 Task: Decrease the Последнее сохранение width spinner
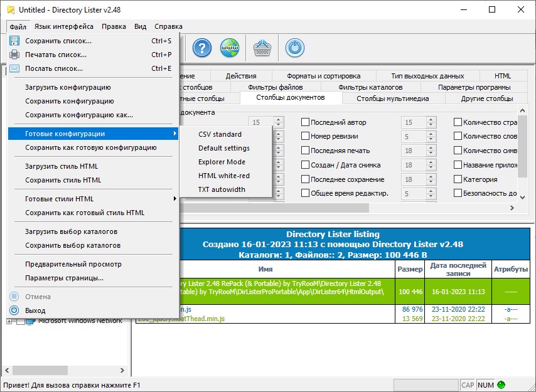[x=431, y=183]
